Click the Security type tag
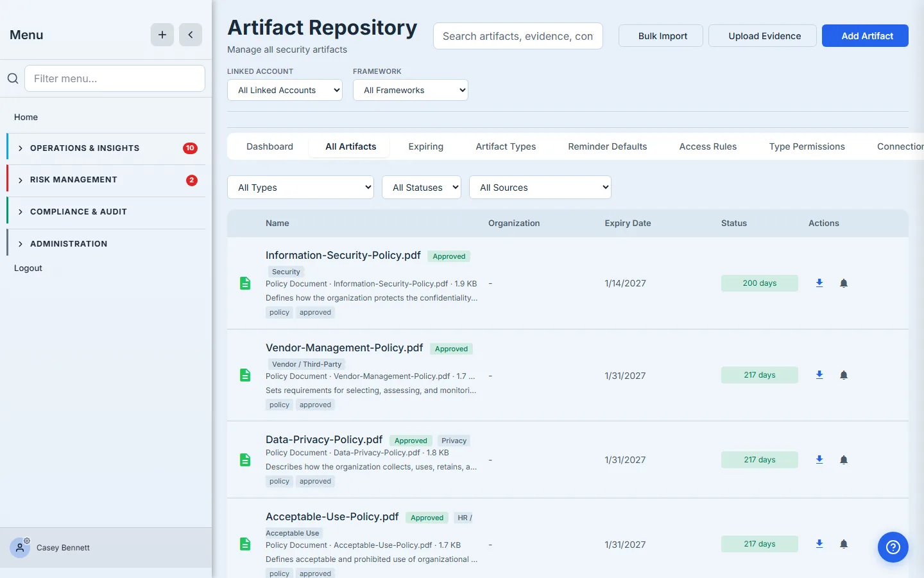924x578 pixels. click(286, 272)
